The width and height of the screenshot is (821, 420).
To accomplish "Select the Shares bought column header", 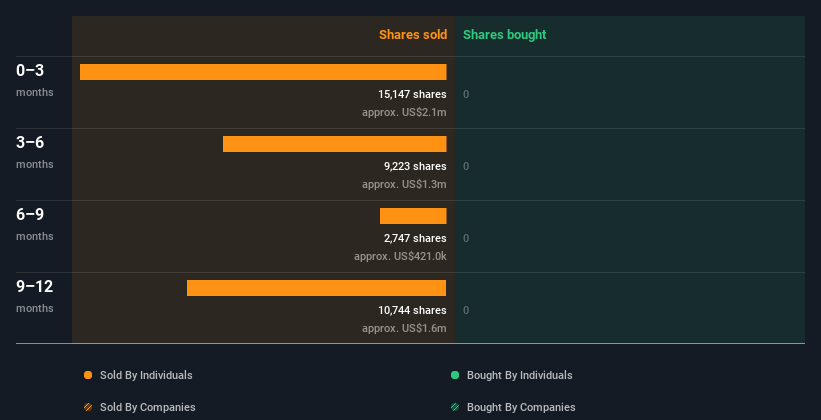I will click(x=504, y=35).
